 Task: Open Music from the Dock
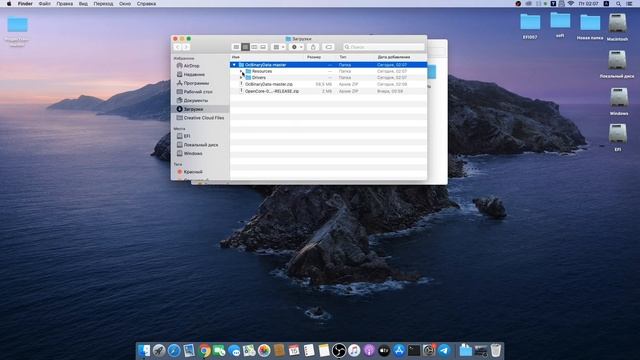pyautogui.click(x=354, y=351)
